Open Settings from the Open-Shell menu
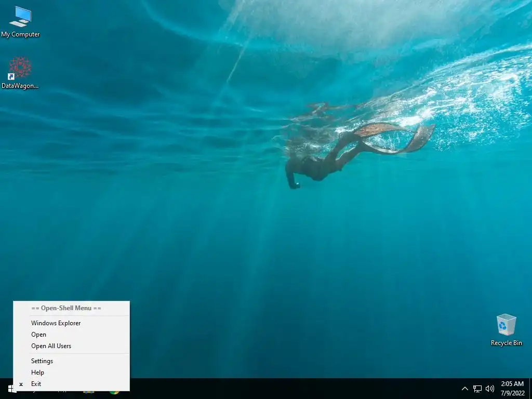 tap(72, 361)
